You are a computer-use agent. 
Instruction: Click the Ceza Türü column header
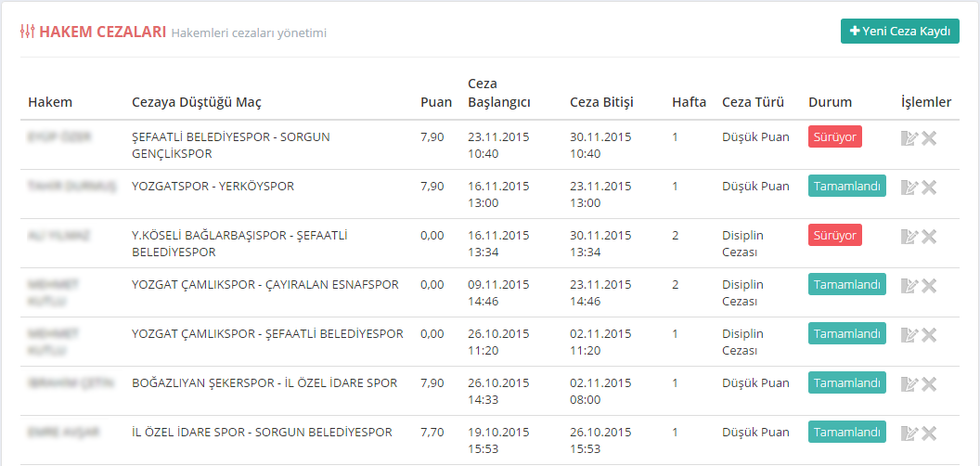pyautogui.click(x=753, y=102)
